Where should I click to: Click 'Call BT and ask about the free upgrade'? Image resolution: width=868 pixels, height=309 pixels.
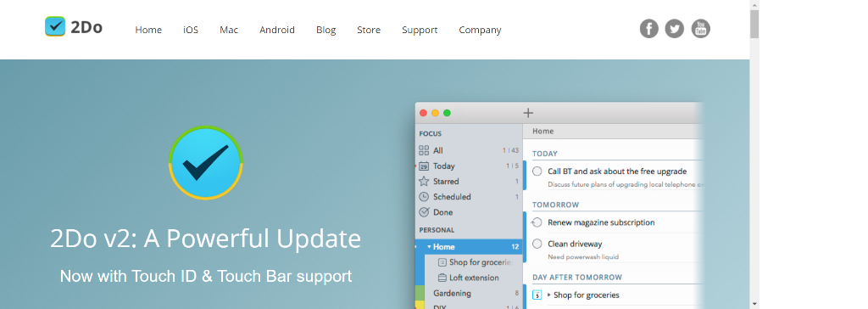[617, 171]
